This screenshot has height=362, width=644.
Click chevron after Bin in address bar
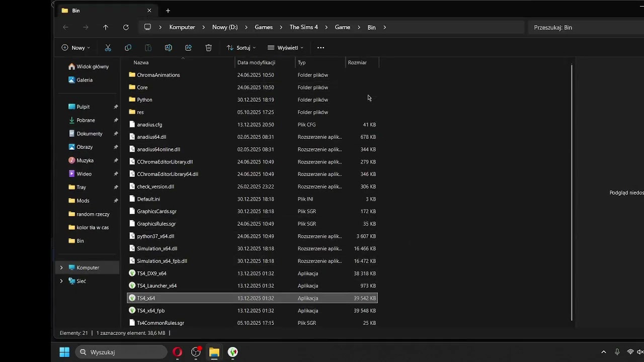pos(384,27)
